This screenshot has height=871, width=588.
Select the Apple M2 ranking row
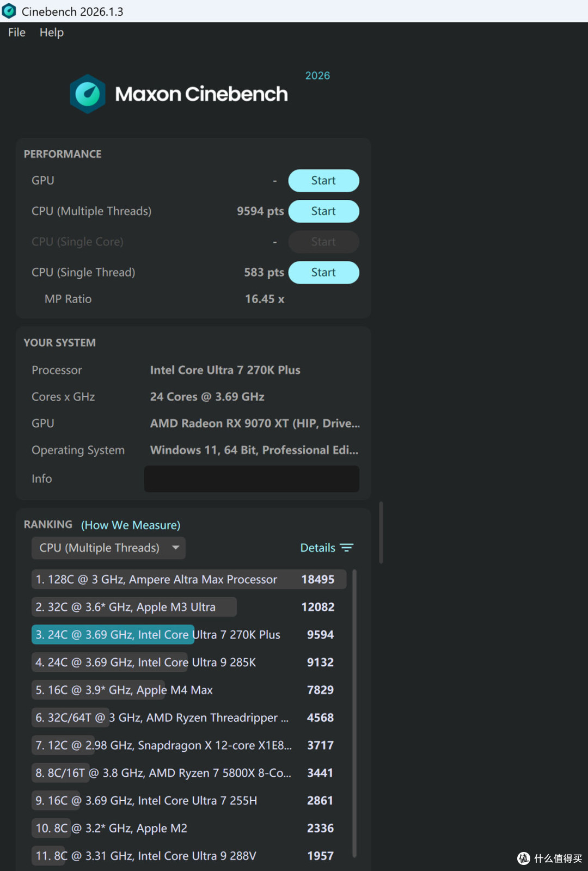(188, 829)
